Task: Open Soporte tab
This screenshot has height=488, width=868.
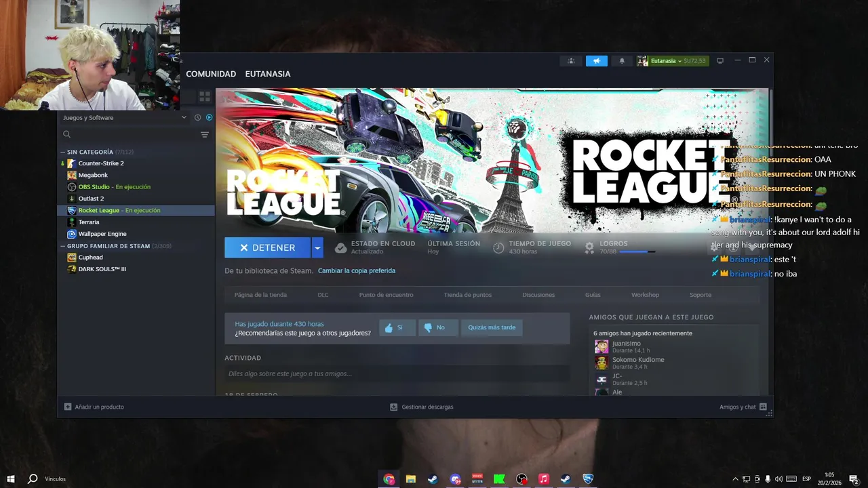Action: coord(701,295)
